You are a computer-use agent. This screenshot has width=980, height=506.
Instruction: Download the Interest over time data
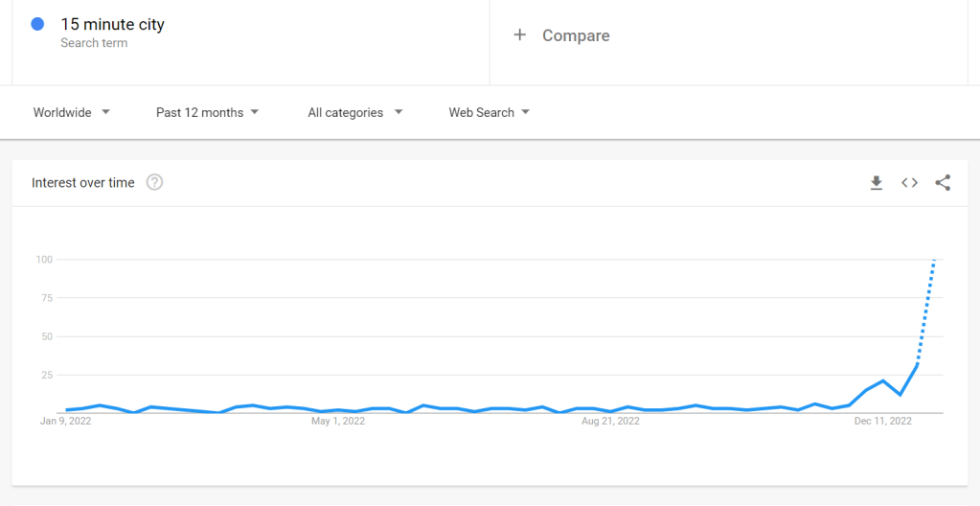(876, 183)
